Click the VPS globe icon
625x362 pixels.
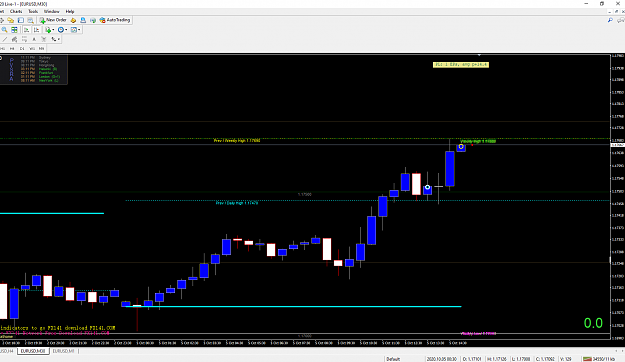coord(93,20)
